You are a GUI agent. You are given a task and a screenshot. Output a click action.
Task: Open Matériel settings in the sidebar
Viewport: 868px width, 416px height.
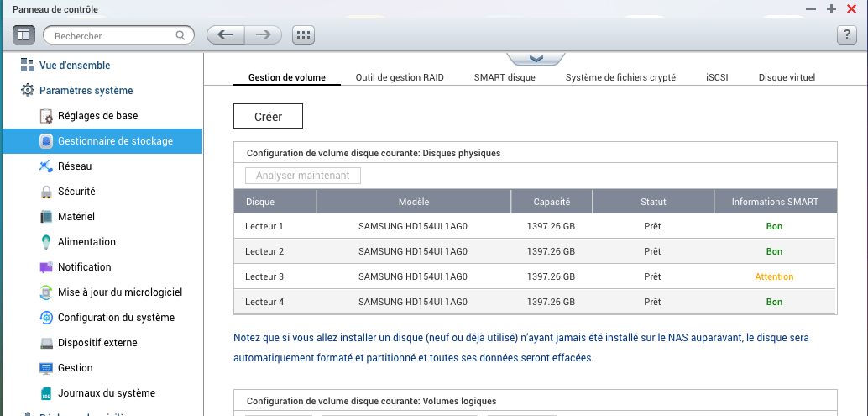[x=76, y=217]
